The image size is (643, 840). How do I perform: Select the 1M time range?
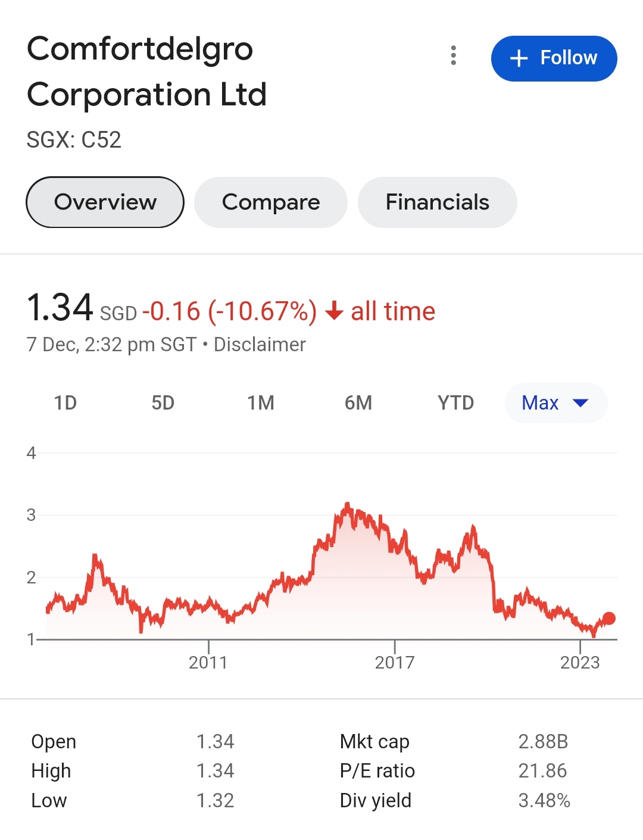pyautogui.click(x=261, y=403)
